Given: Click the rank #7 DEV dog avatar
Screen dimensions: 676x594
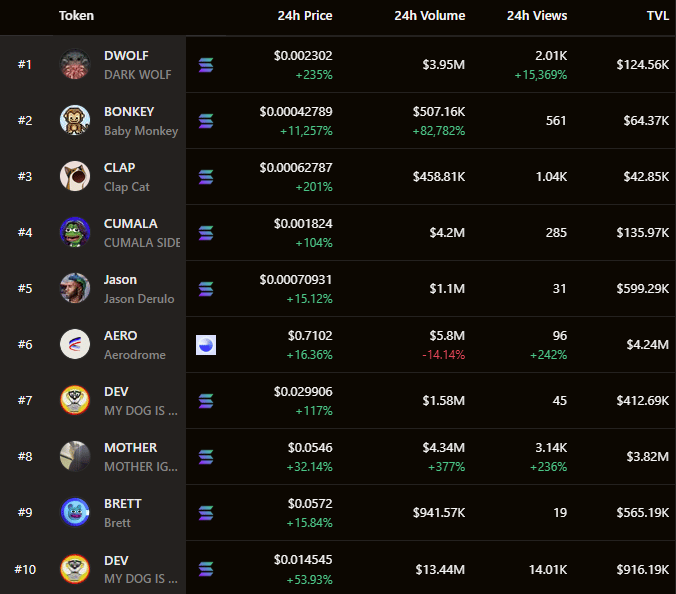Looking at the screenshot, I should 75,400.
